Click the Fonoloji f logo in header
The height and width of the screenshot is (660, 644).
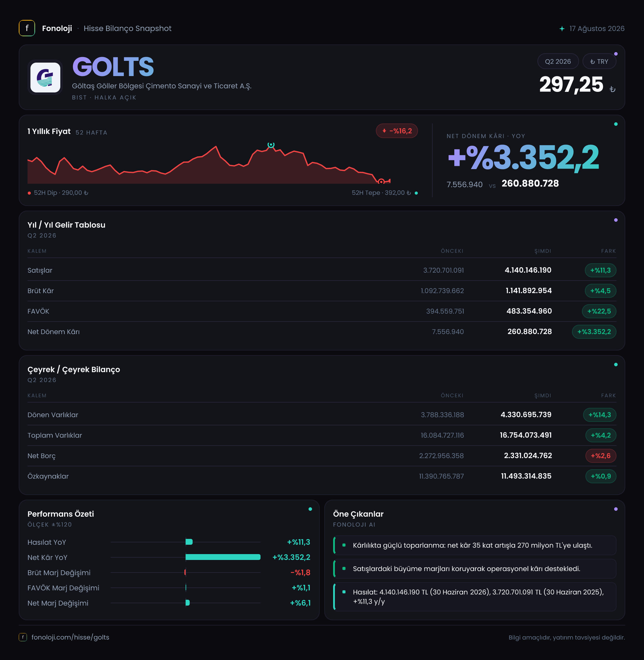coord(27,28)
